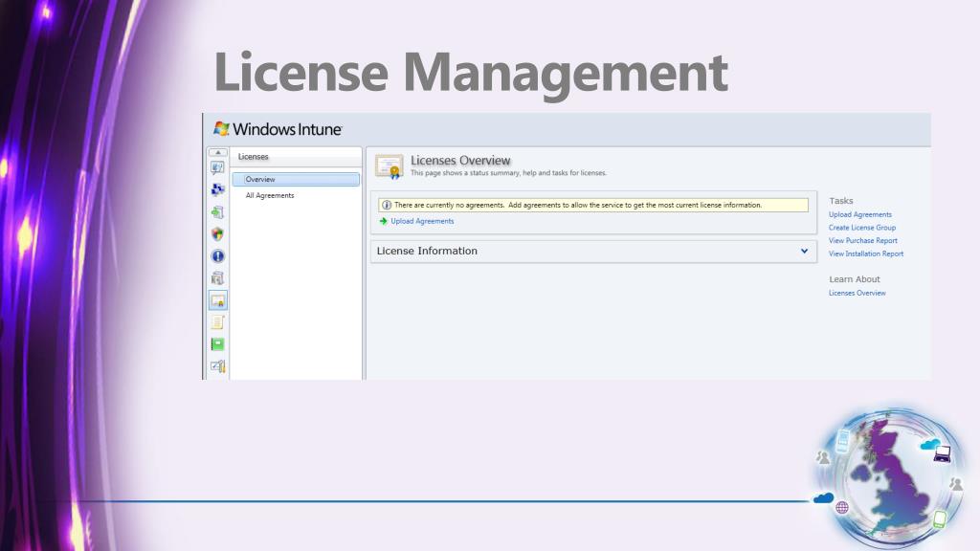Open the Computers workspace icon

(x=217, y=189)
